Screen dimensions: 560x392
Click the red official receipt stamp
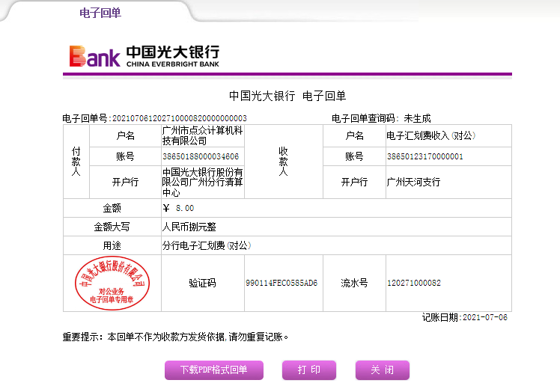(x=112, y=283)
